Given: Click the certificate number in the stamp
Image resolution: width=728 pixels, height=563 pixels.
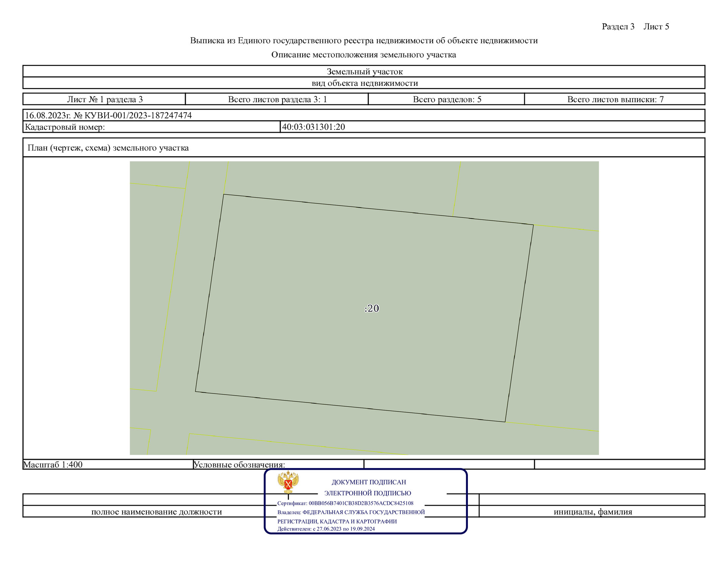Looking at the screenshot, I should 345,503.
